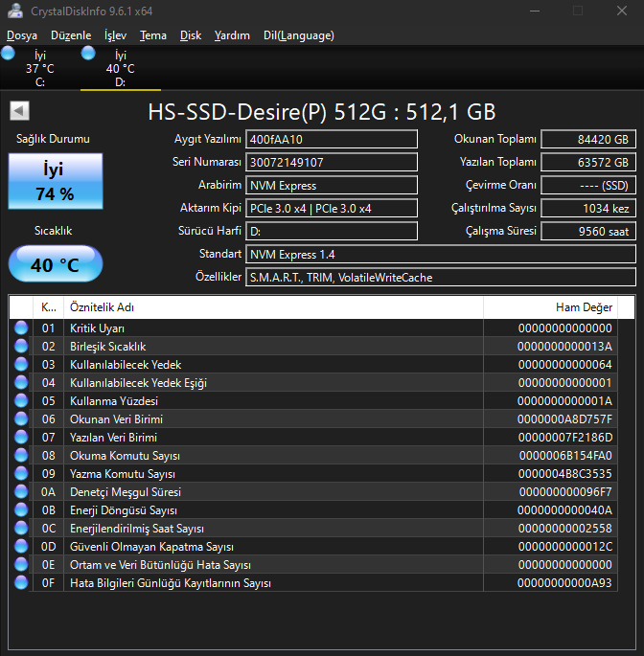Click the Öznitelik Adı column header
Screen dimensions: 644x656
(272, 307)
